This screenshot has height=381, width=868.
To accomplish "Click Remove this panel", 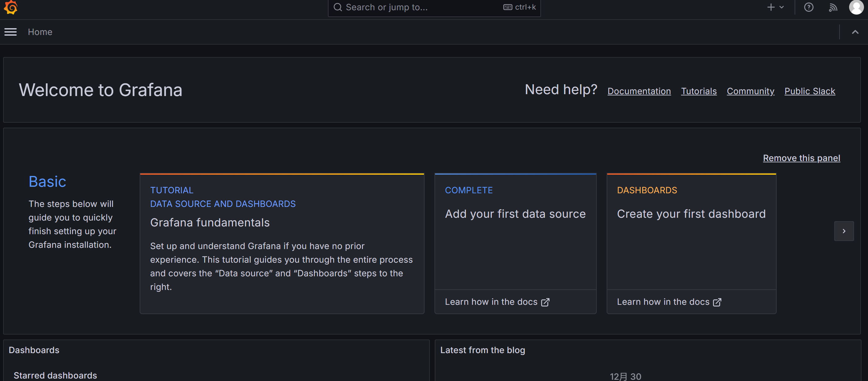I will (801, 158).
